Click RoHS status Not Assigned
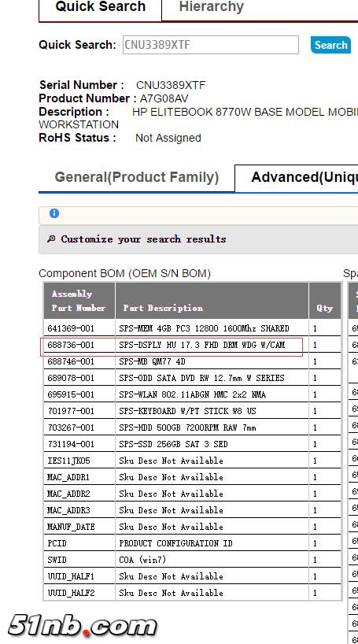 click(x=168, y=138)
